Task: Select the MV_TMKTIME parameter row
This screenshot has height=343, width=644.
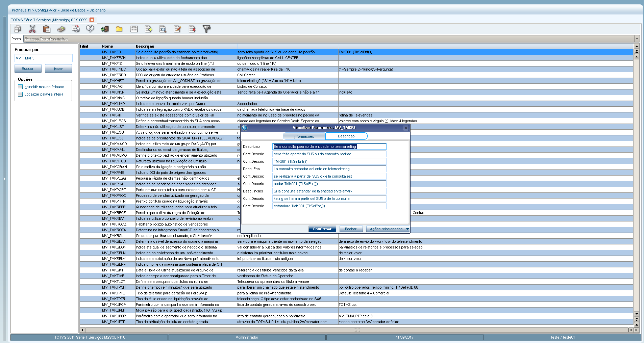Action: (x=356, y=276)
